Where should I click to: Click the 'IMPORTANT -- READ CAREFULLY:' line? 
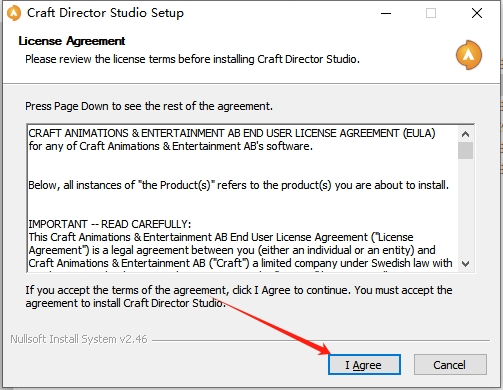110,224
